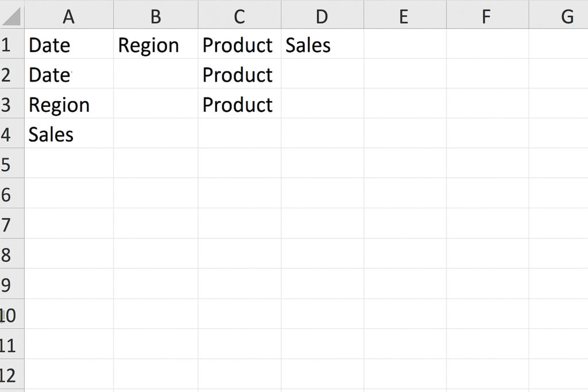
Task: Click cell C3 containing Product
Action: pos(239,103)
